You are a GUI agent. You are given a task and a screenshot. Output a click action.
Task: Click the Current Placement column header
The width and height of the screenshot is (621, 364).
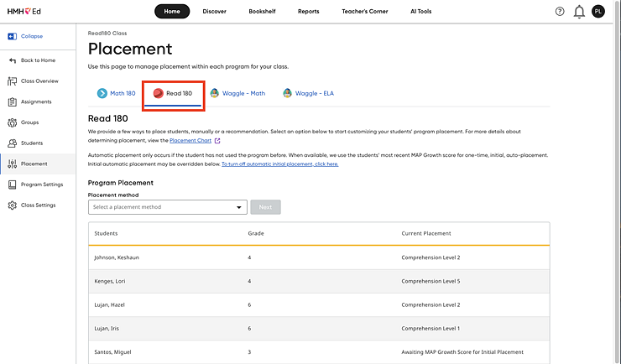tap(426, 233)
